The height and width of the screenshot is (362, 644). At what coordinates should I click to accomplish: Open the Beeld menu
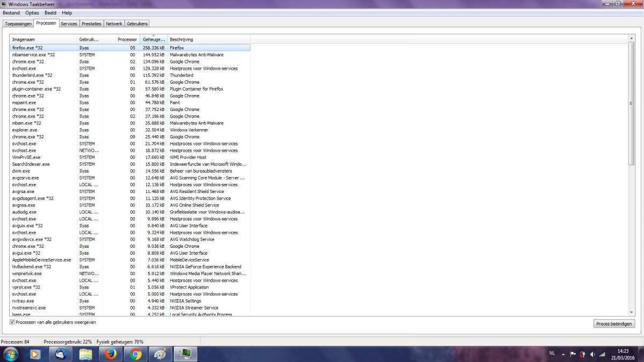pyautogui.click(x=50, y=13)
